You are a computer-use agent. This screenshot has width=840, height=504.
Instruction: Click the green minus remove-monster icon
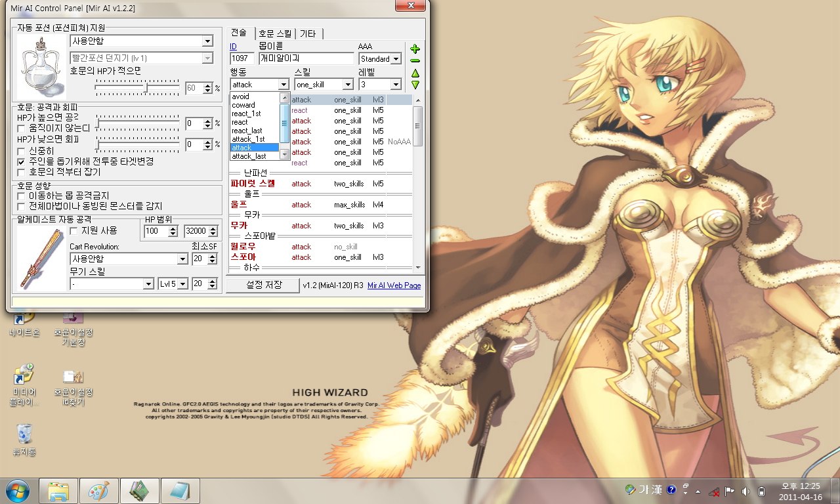pos(415,60)
